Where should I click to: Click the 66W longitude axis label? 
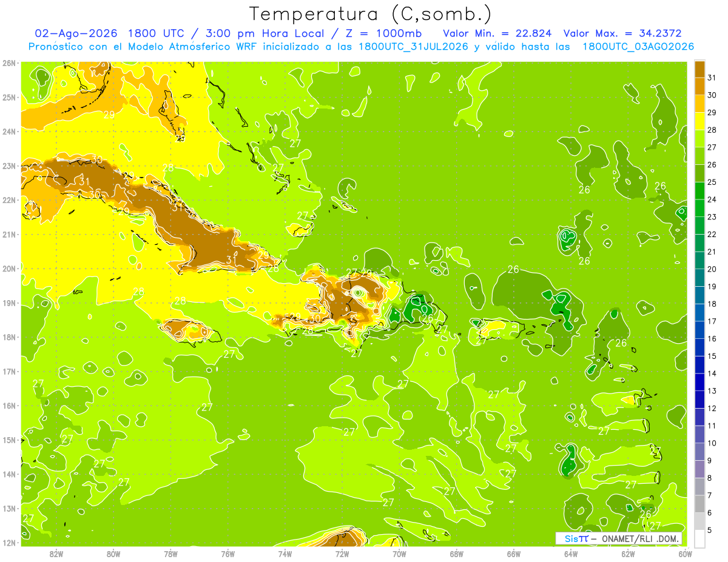click(514, 554)
